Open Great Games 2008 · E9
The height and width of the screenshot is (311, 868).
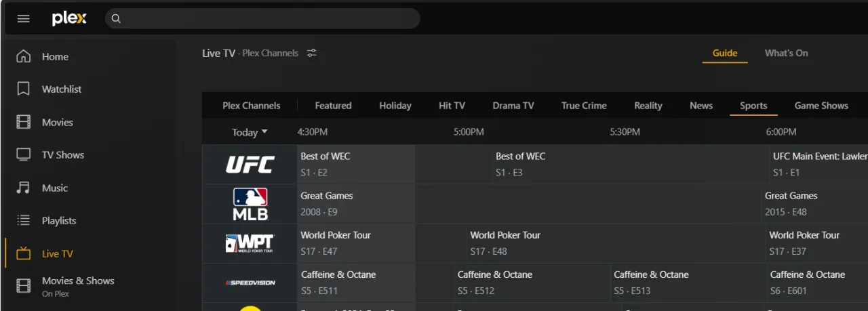click(529, 204)
